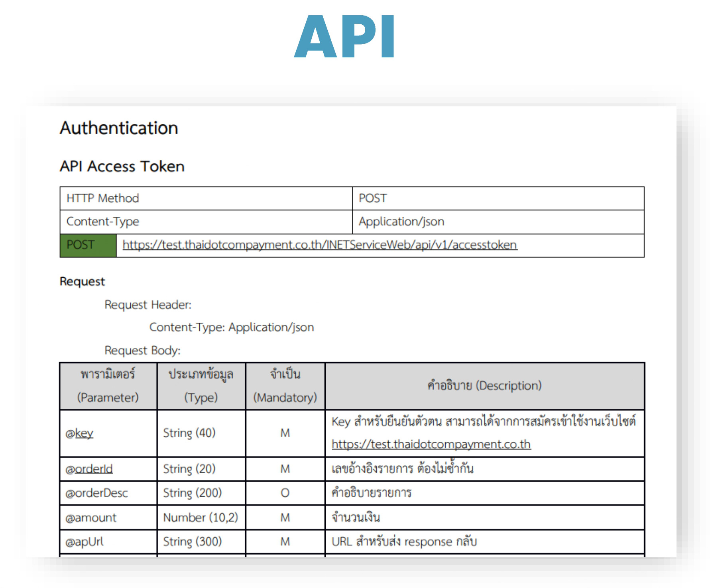Viewport: 710px width, 588px height.
Task: Click the M mandatory value for @amount
Action: pyautogui.click(x=285, y=518)
